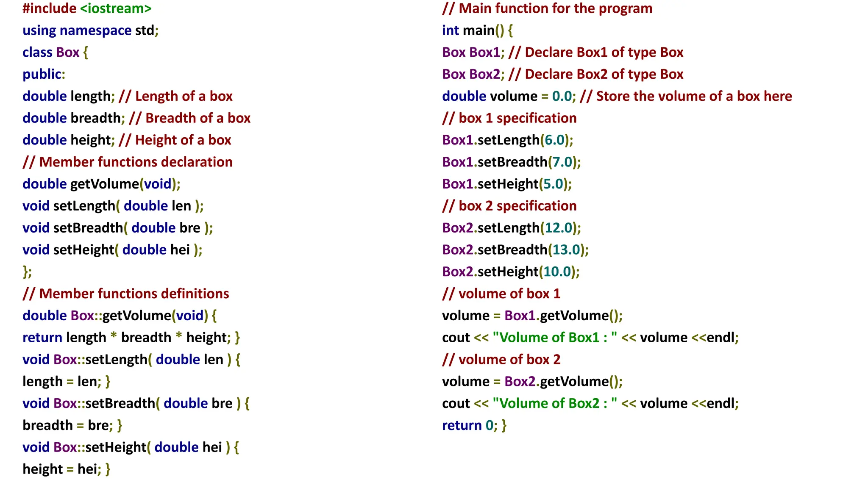
Task: Click 'double getVolume(void);' declaration
Action: click(101, 184)
